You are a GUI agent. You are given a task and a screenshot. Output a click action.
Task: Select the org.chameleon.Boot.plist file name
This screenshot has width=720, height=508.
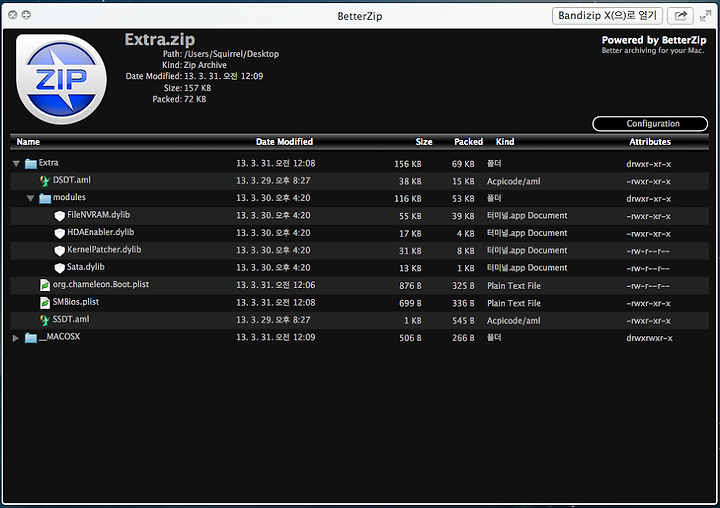coord(101,285)
